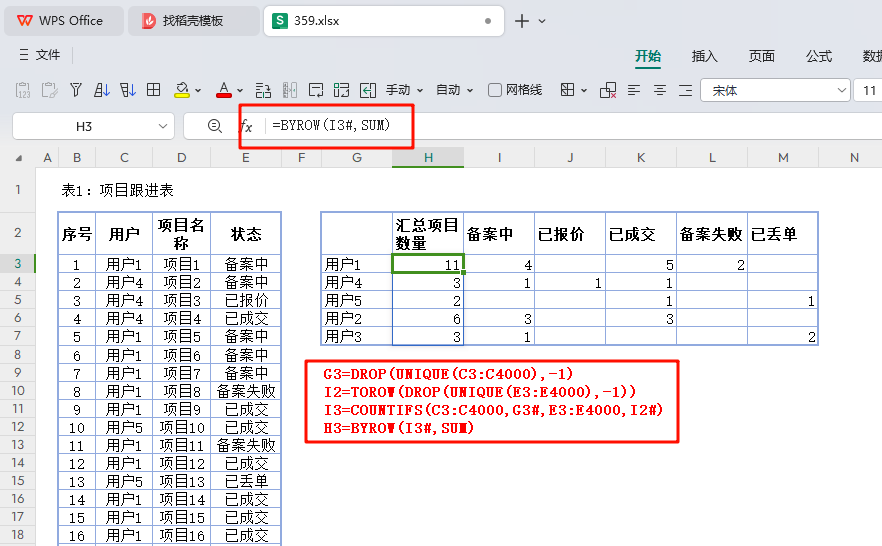Image resolution: width=882 pixels, height=546 pixels.
Task: Align text center
Action: pos(660,90)
